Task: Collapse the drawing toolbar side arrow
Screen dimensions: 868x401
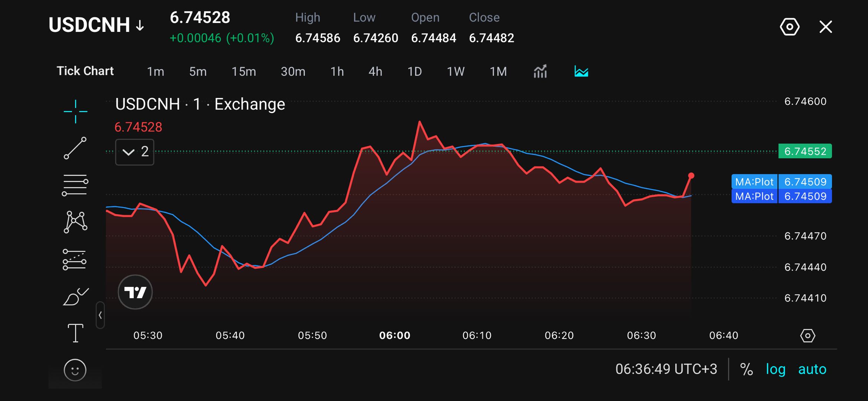Action: 100,315
